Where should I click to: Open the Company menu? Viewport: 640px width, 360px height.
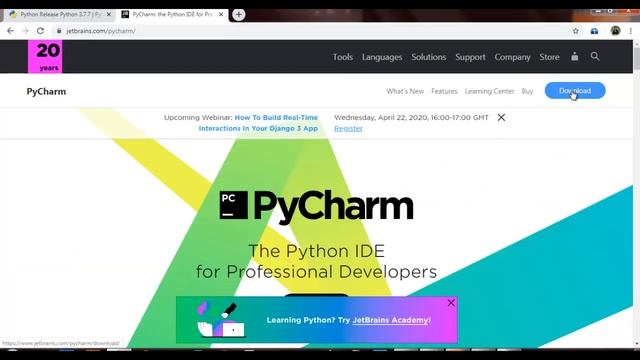(x=512, y=57)
